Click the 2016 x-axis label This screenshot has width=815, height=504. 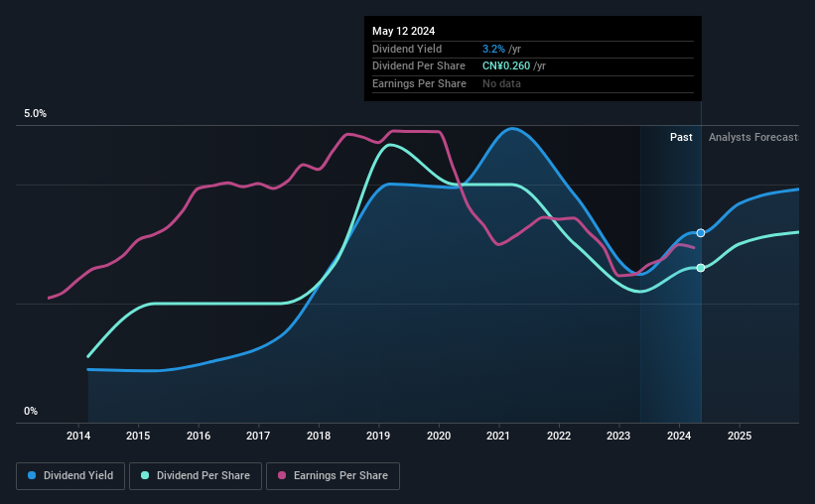click(x=199, y=436)
